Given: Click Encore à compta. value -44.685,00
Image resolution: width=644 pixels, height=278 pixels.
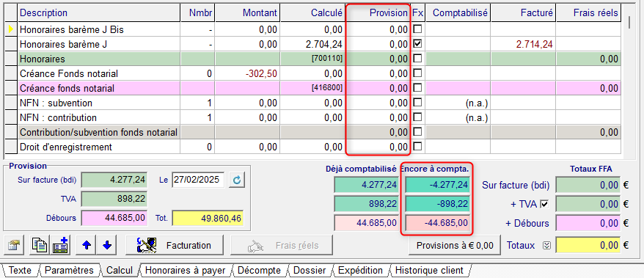Looking at the screenshot, I should coord(437,222).
